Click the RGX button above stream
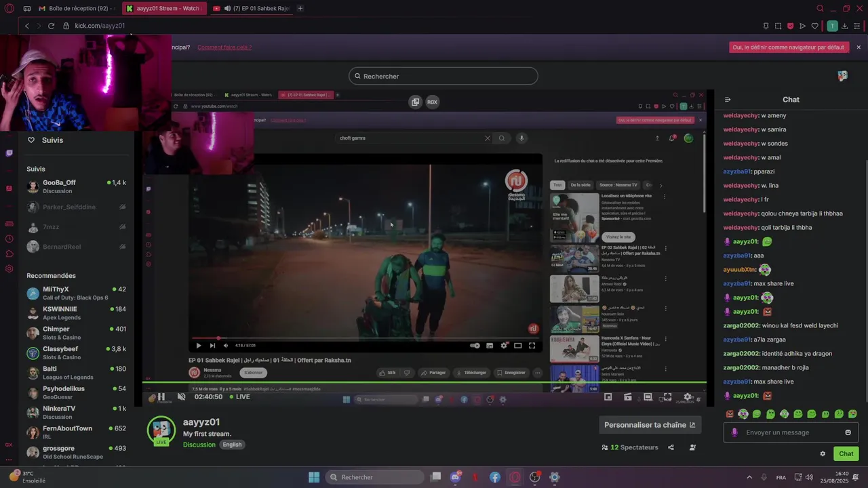Image resolution: width=868 pixels, height=488 pixels. (432, 102)
